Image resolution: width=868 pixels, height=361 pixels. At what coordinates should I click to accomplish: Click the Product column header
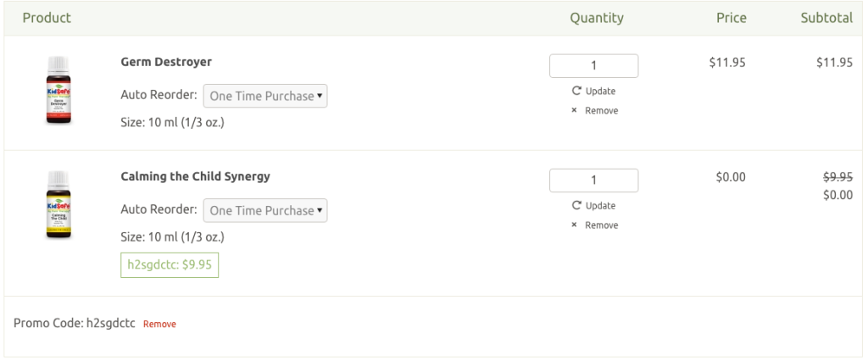pyautogui.click(x=47, y=18)
